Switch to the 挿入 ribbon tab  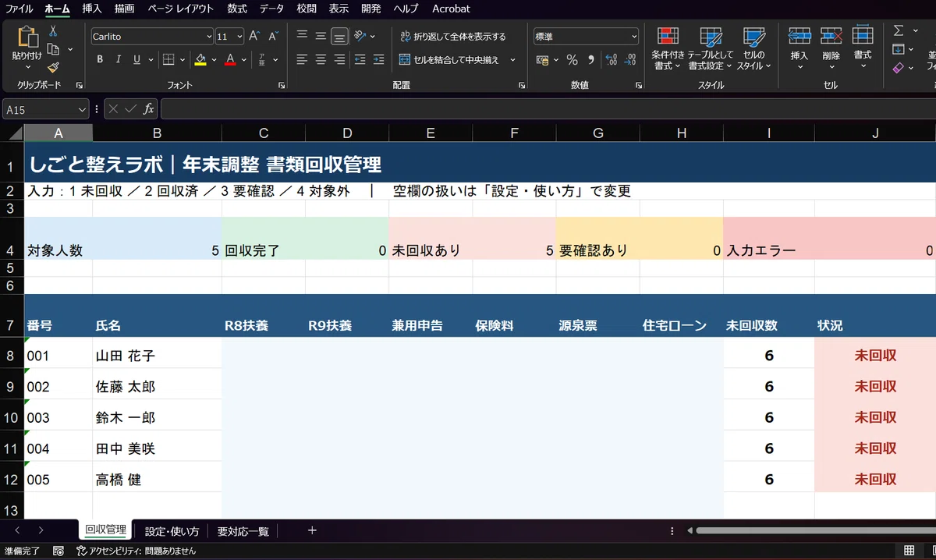coord(92,9)
